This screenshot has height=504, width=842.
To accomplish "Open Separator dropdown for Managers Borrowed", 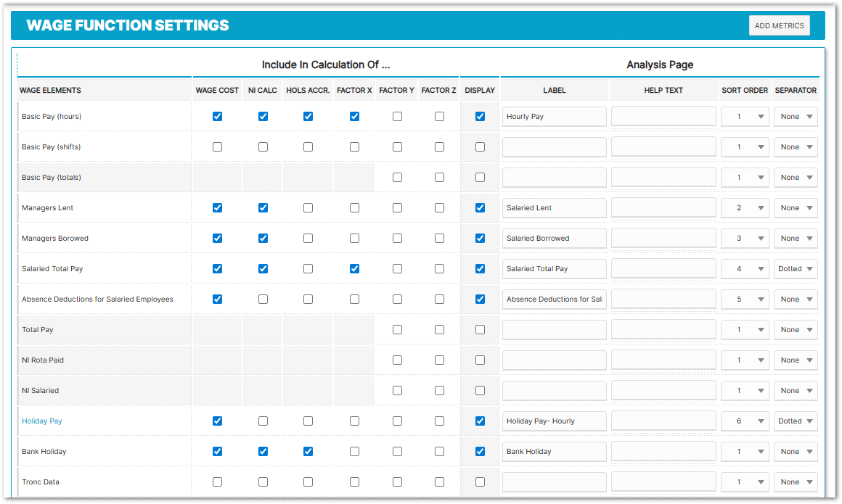I will point(796,239).
